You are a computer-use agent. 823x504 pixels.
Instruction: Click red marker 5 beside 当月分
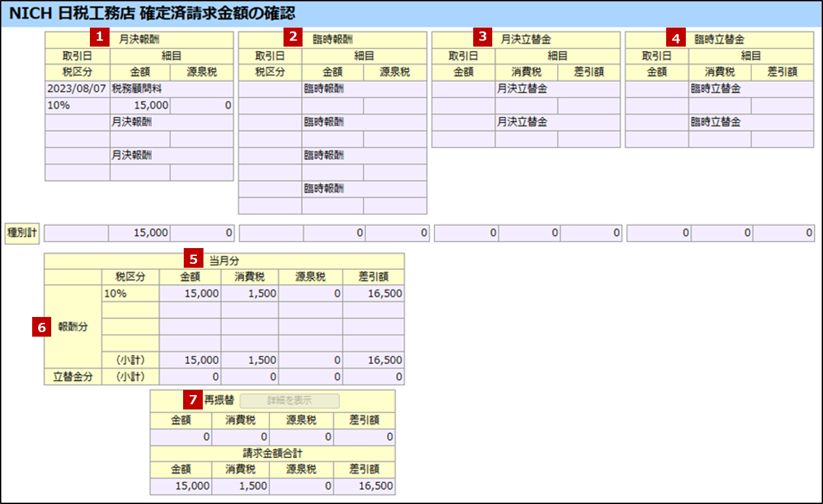coord(194,259)
